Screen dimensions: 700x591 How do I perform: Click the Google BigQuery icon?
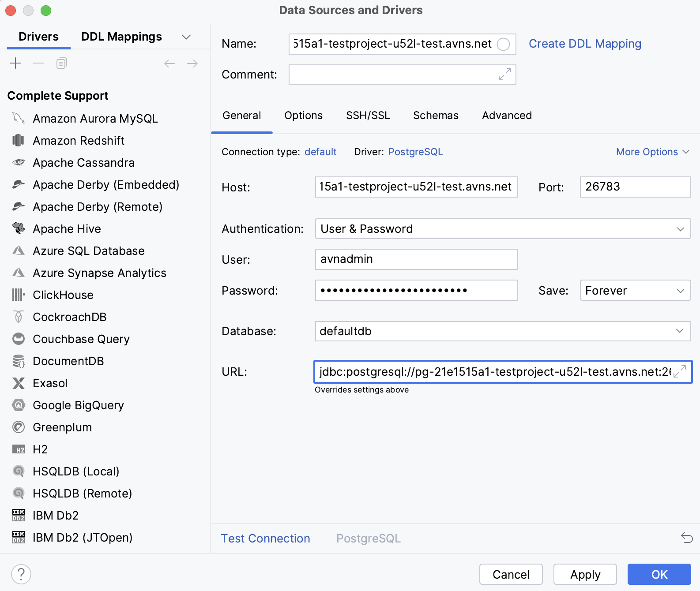click(19, 405)
